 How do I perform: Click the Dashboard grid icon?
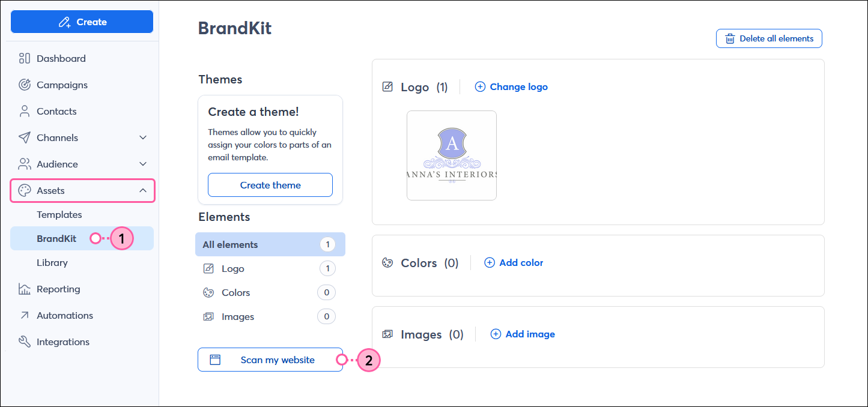(x=24, y=58)
